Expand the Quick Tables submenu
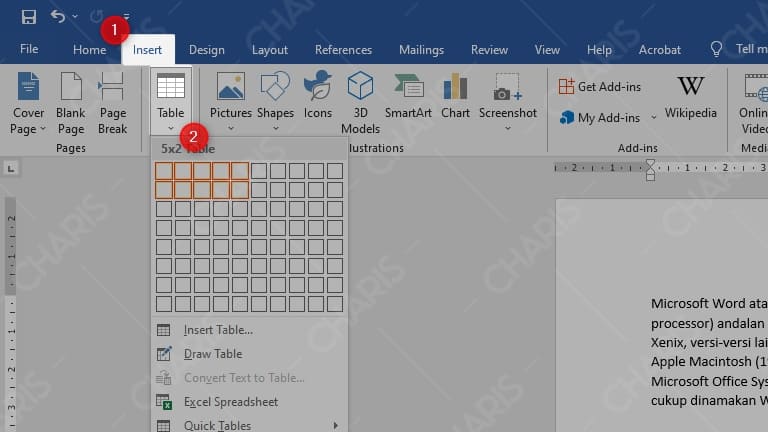This screenshot has width=768, height=432. (250, 425)
